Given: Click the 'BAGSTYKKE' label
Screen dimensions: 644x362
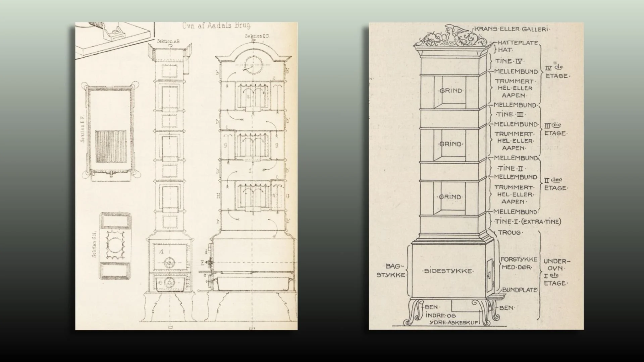Looking at the screenshot, I should pyautogui.click(x=391, y=270).
